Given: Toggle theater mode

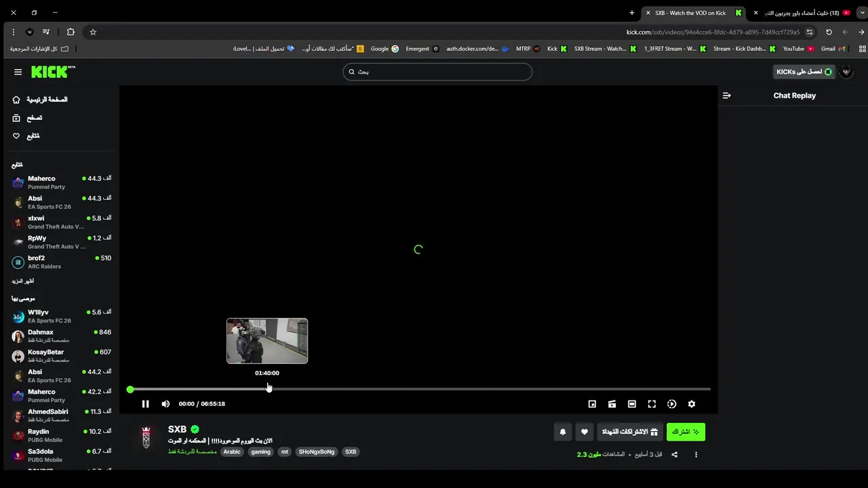Looking at the screenshot, I should pos(632,404).
